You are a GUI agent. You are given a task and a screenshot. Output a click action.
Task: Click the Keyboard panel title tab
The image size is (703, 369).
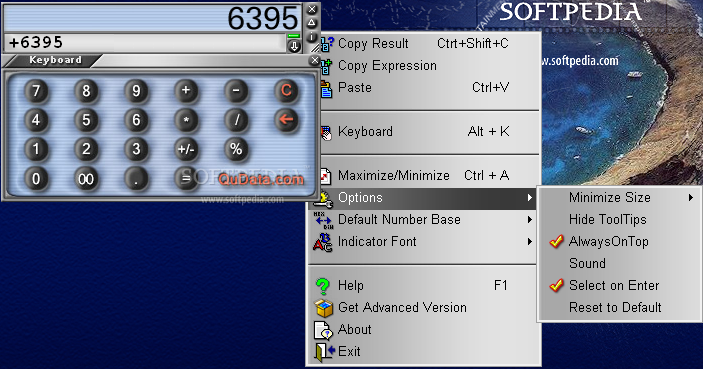55,60
